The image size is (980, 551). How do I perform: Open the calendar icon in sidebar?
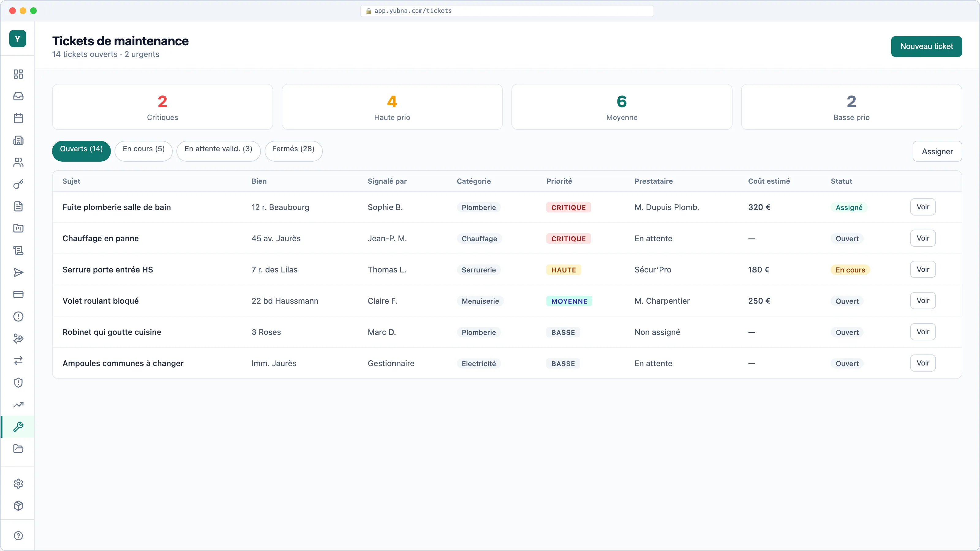click(18, 118)
